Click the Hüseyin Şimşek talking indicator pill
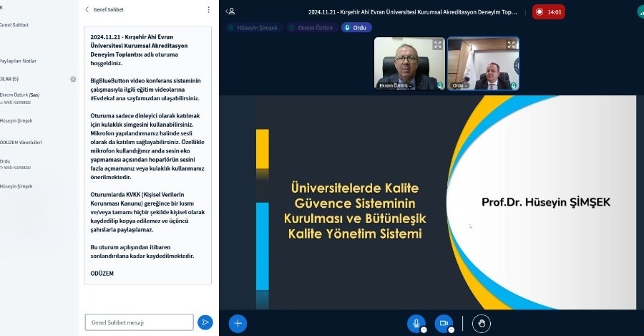644x336 pixels. 254,27
